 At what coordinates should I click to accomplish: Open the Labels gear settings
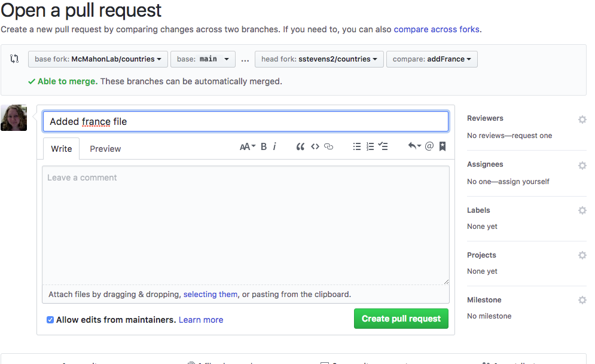tap(582, 210)
